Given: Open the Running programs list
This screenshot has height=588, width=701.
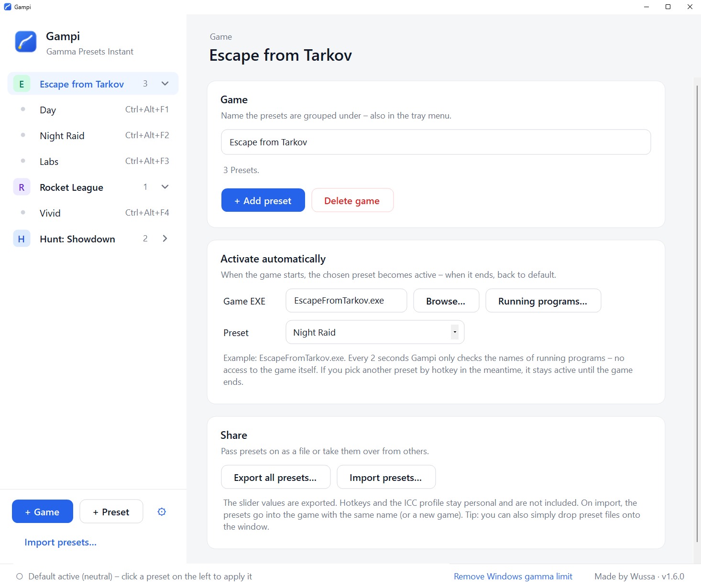Looking at the screenshot, I should (543, 301).
